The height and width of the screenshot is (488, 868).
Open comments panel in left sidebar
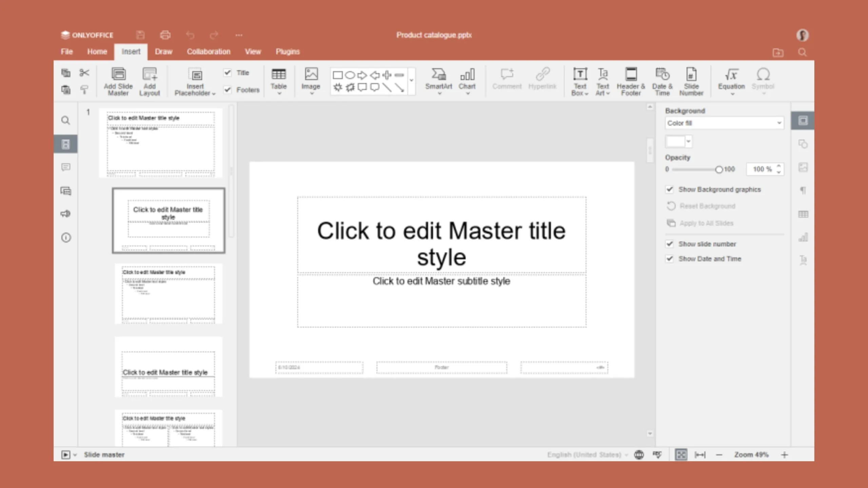click(66, 167)
